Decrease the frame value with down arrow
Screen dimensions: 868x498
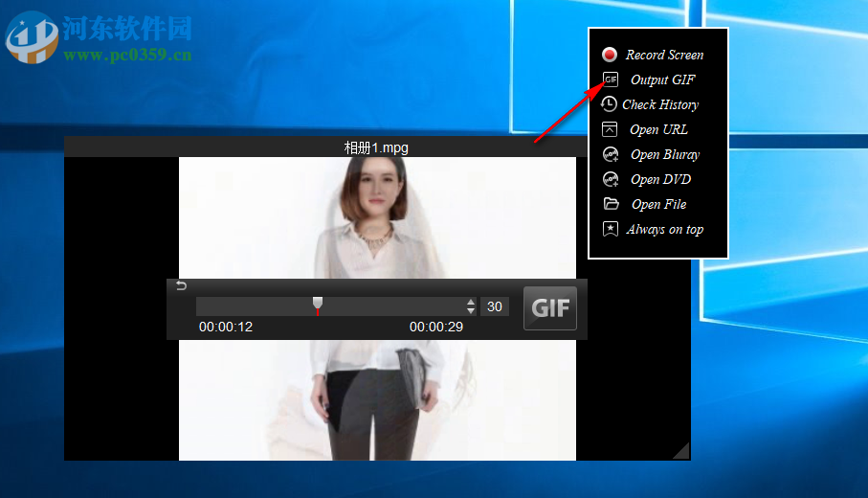(471, 311)
